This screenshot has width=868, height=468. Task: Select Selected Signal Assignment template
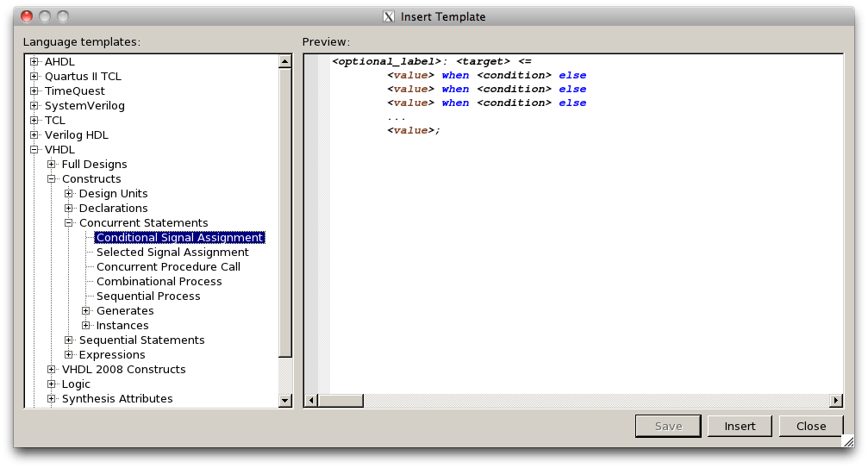(x=172, y=253)
